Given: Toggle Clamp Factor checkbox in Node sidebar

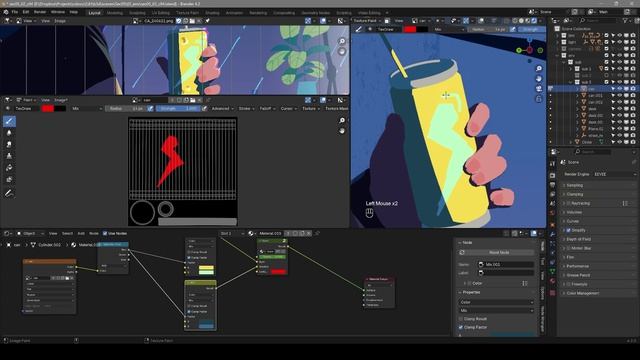Looking at the screenshot, I should click(x=461, y=327).
